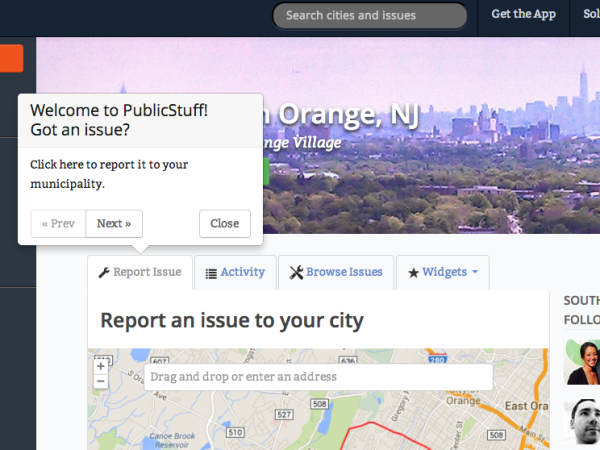Click the 'Orange, NJ' banner title
This screenshot has height=450, width=600.
tap(349, 114)
